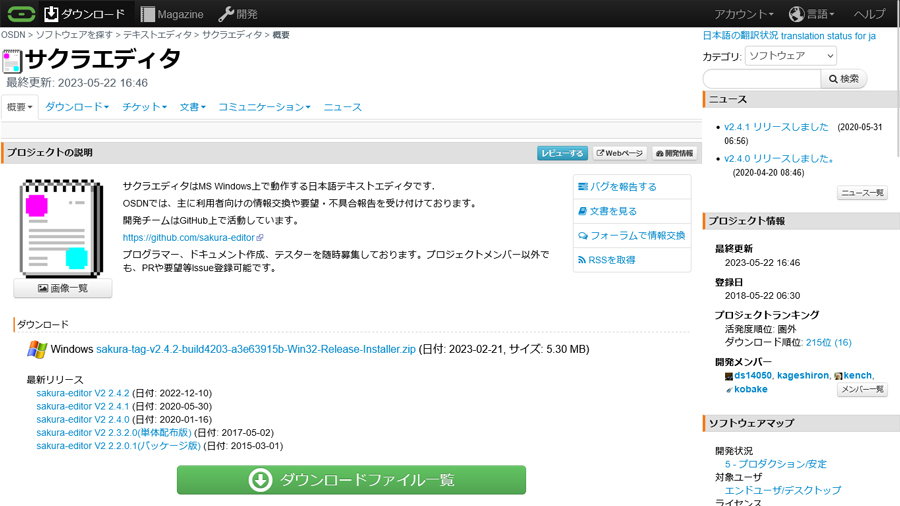The image size is (900, 506).
Task: Click the Windows logo next to download
Action: click(37, 349)
